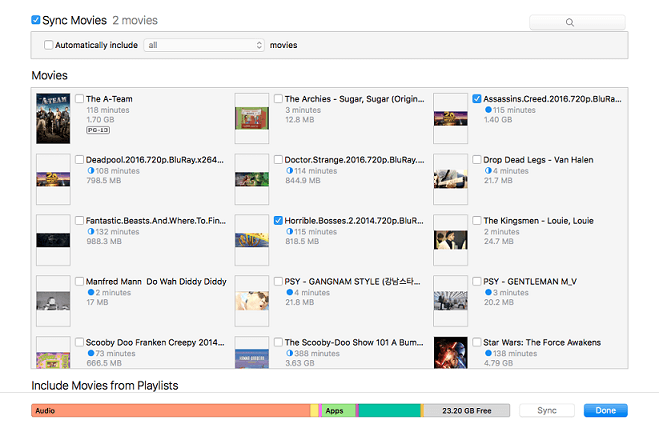Click the Apps segment of storage bar

(x=336, y=410)
